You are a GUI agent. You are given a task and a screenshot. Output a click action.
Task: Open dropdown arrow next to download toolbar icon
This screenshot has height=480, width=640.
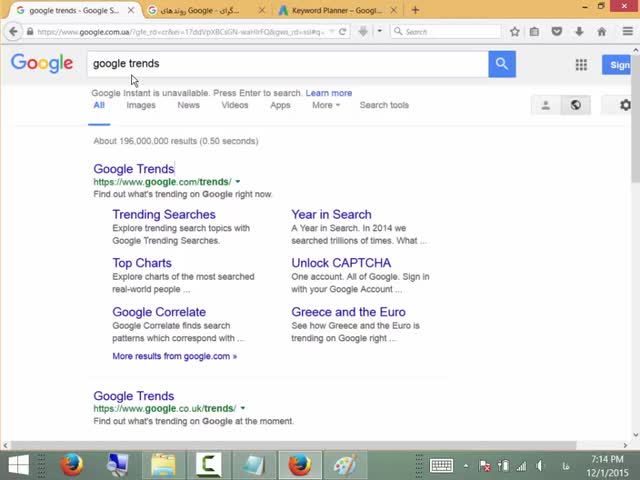380,31
